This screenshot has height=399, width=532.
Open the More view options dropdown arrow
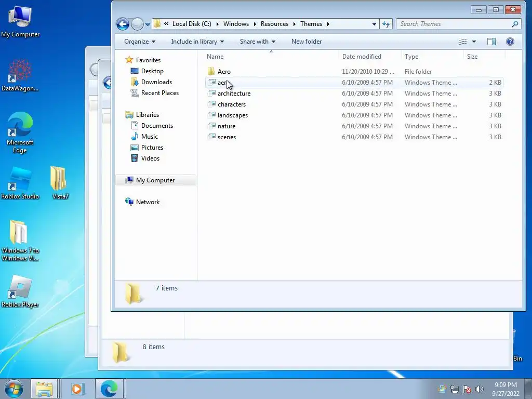(x=474, y=42)
